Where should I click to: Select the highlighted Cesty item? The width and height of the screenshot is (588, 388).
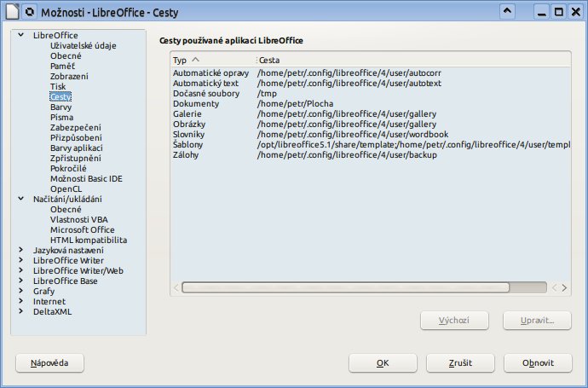click(61, 97)
